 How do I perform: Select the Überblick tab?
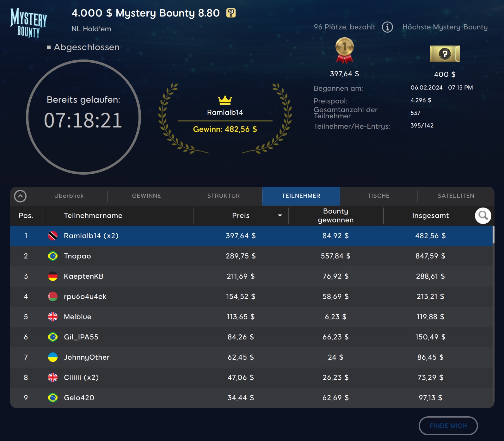tap(69, 196)
